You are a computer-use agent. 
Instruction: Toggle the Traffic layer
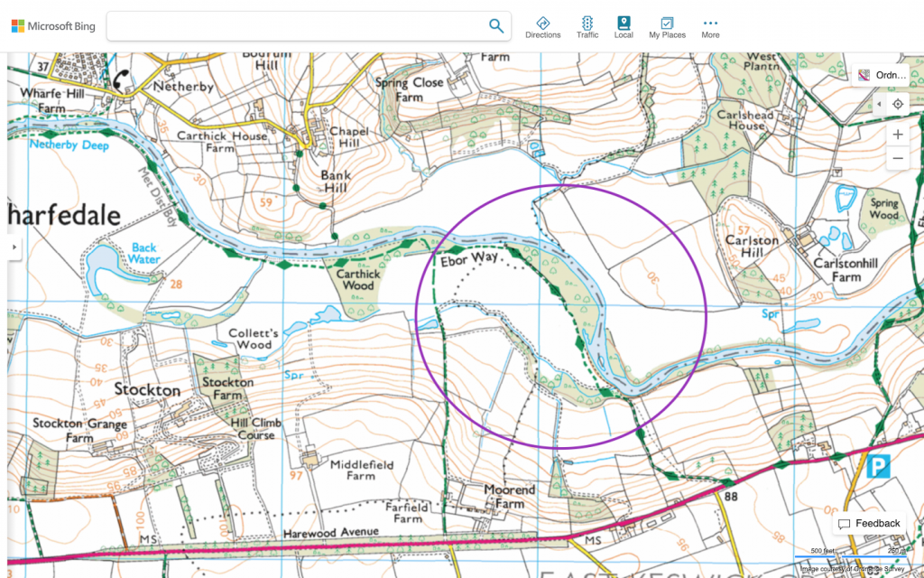click(587, 27)
